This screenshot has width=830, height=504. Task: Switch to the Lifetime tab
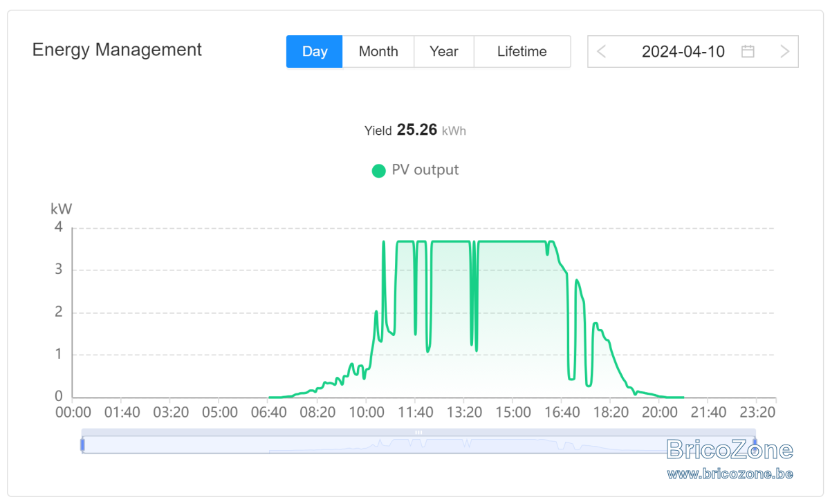(522, 52)
